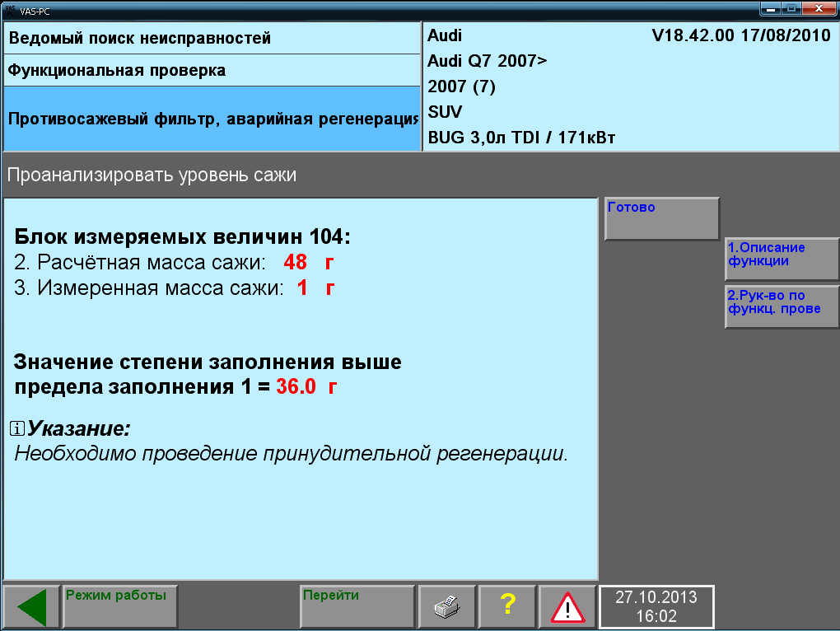This screenshot has width=840, height=631.
Task: Click the instruction Необходимо проведение принудительной регенерации
Action: coord(291,454)
